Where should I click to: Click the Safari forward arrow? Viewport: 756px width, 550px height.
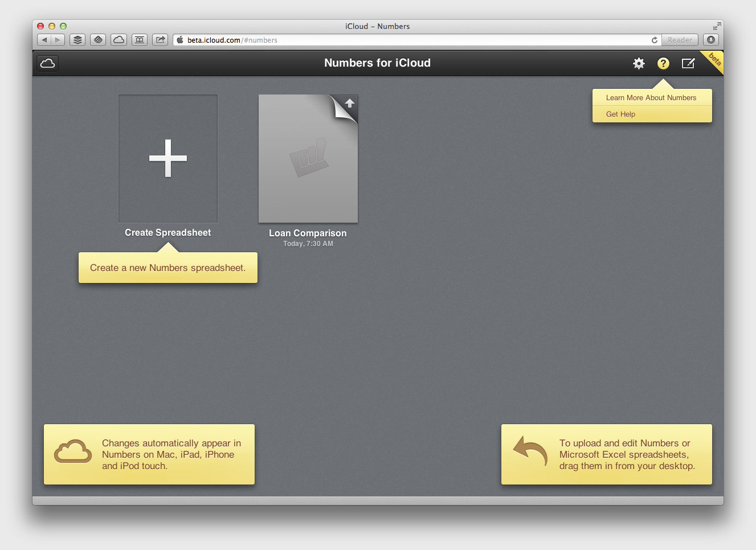click(x=58, y=40)
